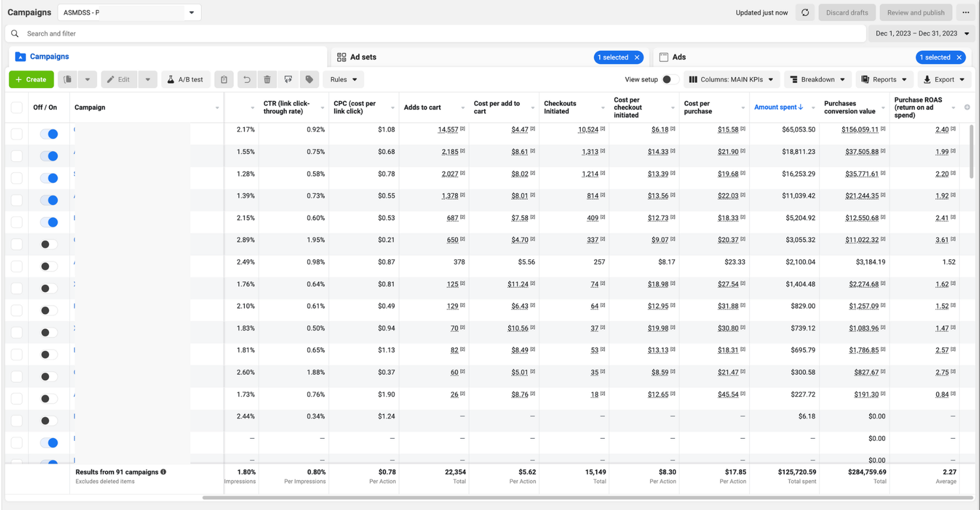This screenshot has height=510, width=980.
Task: Click the Discard drafts button
Action: point(847,12)
